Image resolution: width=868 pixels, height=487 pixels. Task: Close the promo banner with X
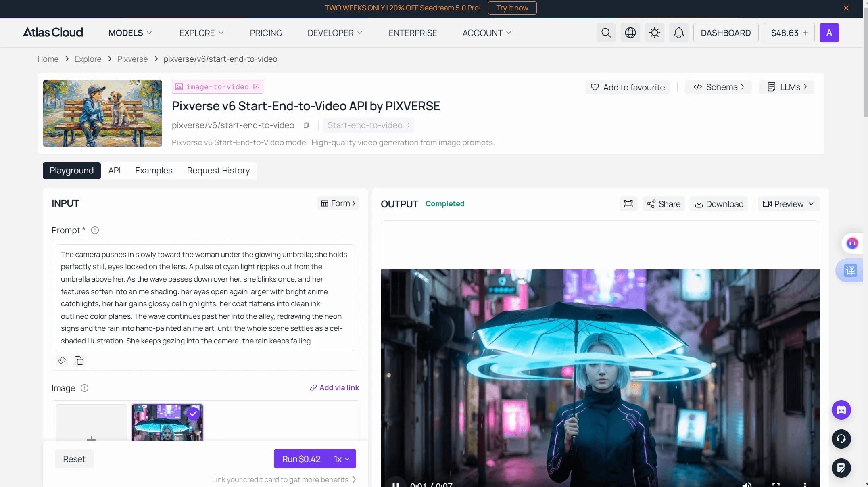tap(846, 8)
